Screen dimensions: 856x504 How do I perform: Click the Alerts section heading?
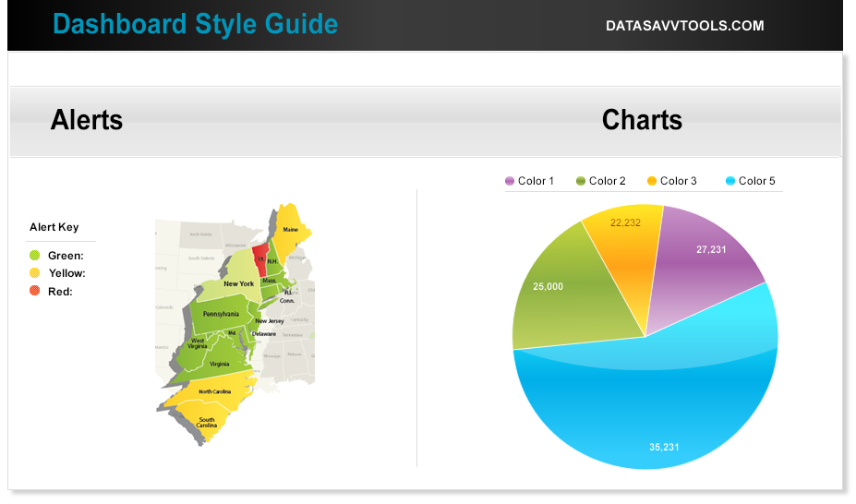87,120
